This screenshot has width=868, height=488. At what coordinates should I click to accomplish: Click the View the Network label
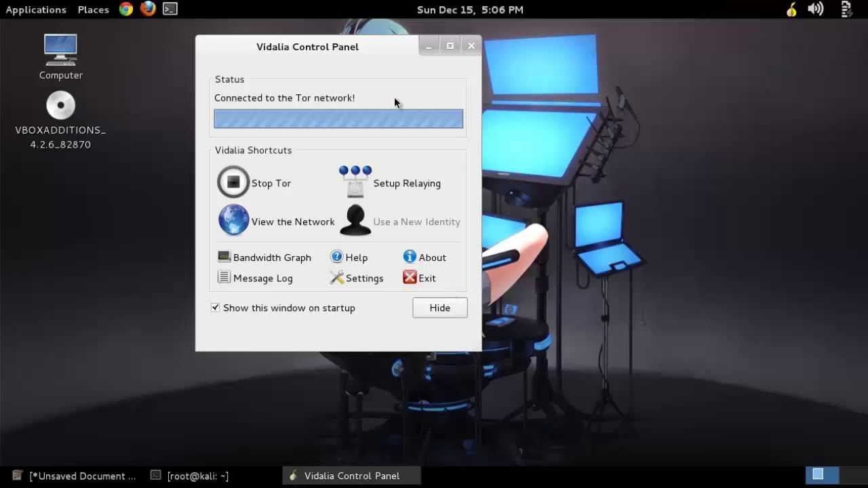point(293,222)
